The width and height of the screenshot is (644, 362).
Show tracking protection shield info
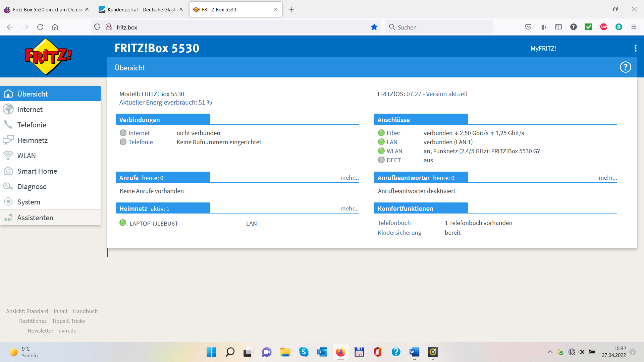click(97, 27)
